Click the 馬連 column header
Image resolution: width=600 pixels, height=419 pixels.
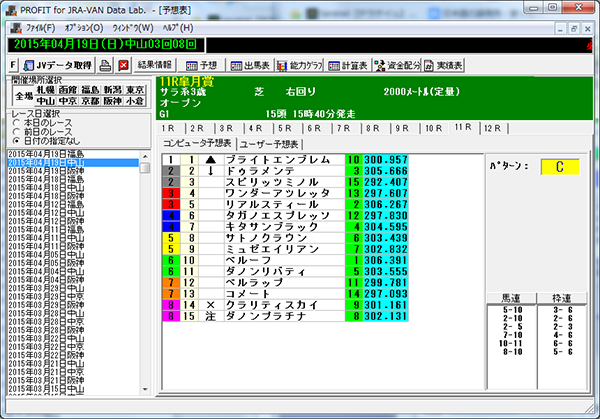point(511,298)
